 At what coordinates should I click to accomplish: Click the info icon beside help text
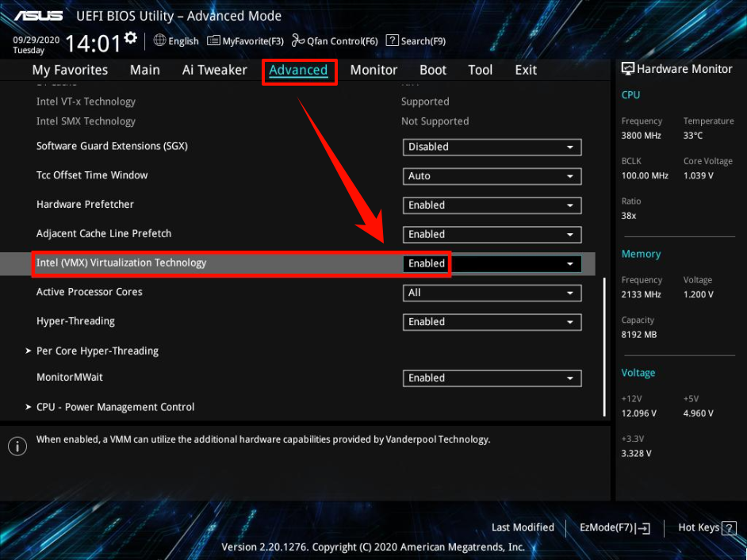pyautogui.click(x=17, y=447)
